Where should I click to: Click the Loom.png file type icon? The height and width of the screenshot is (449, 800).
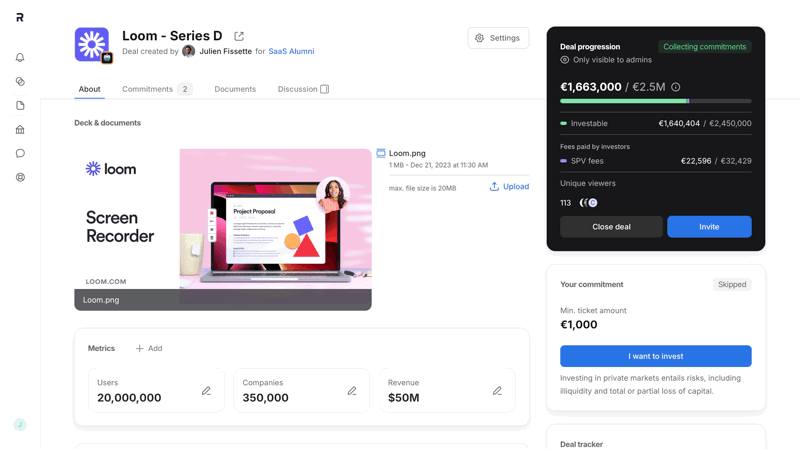[381, 153]
